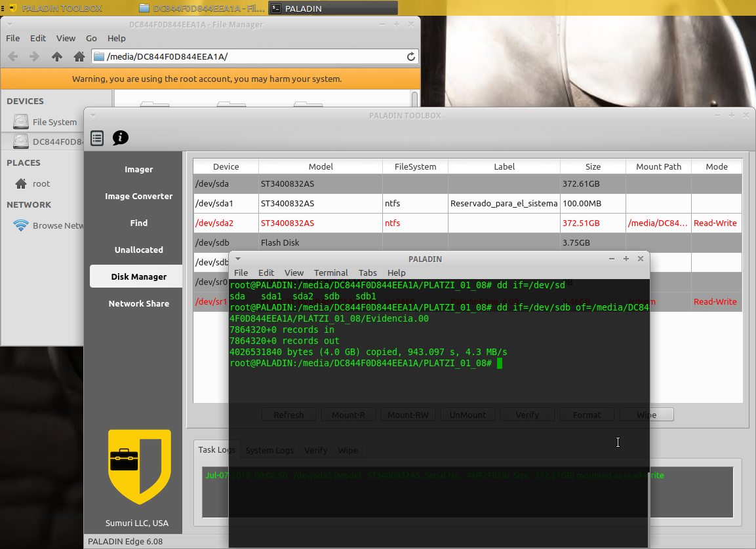Select the DC844F0D8 drive in Devices sidebar
The width and height of the screenshot is (756, 549).
pyautogui.click(x=48, y=142)
